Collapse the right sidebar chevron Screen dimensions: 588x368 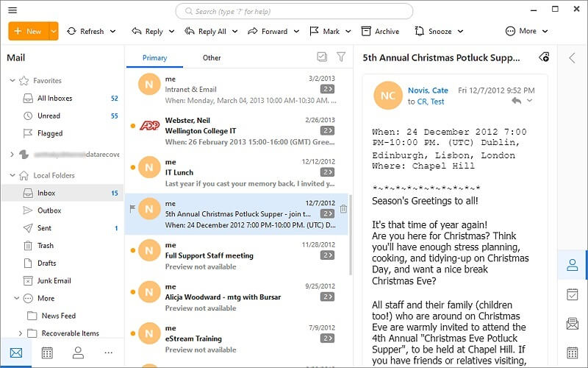572,58
